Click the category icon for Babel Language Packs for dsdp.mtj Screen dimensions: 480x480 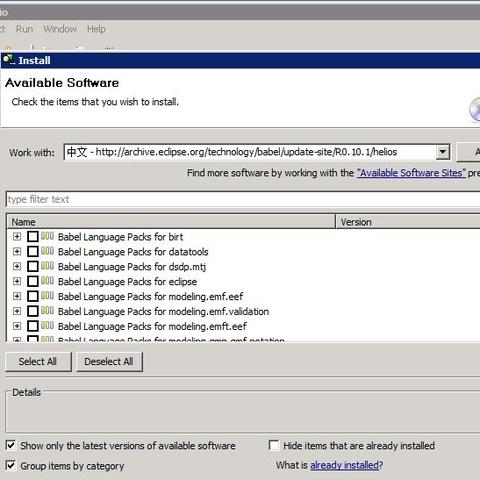pyautogui.click(x=47, y=266)
